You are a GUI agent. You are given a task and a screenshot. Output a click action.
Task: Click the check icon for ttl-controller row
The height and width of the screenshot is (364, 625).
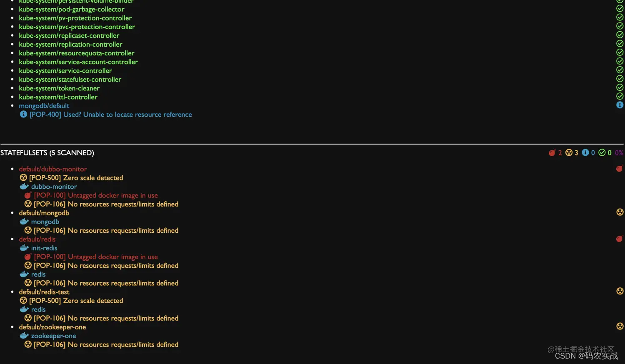(x=620, y=96)
